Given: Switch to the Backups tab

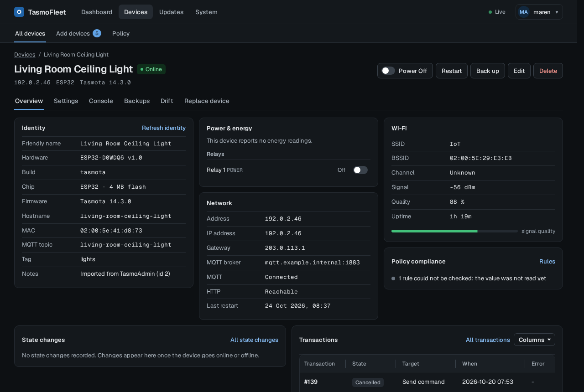Looking at the screenshot, I should 137,101.
